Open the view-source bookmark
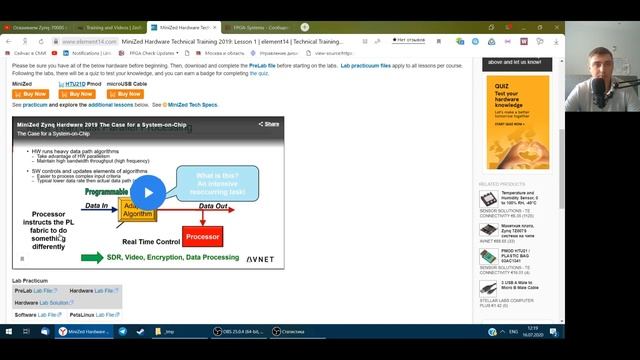 point(329,53)
